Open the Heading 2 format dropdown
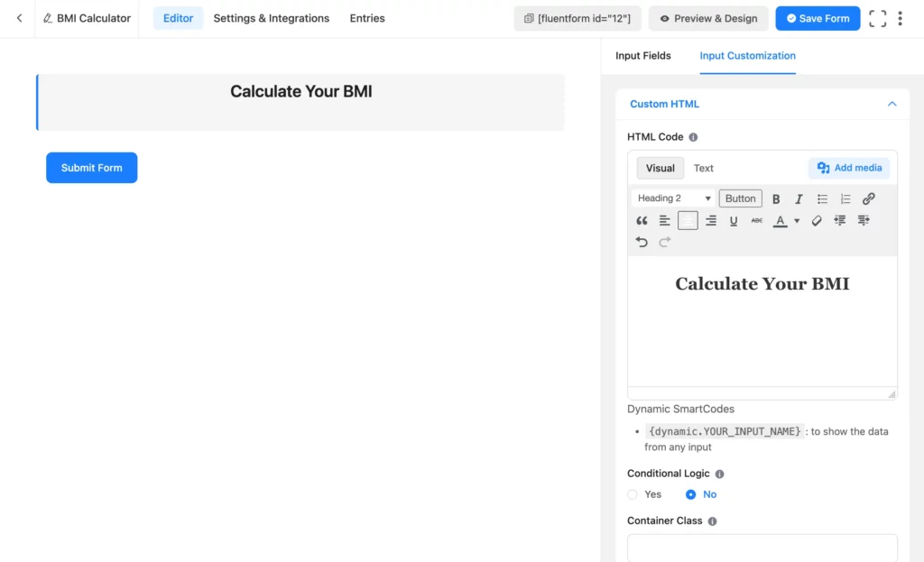924x562 pixels. click(673, 198)
